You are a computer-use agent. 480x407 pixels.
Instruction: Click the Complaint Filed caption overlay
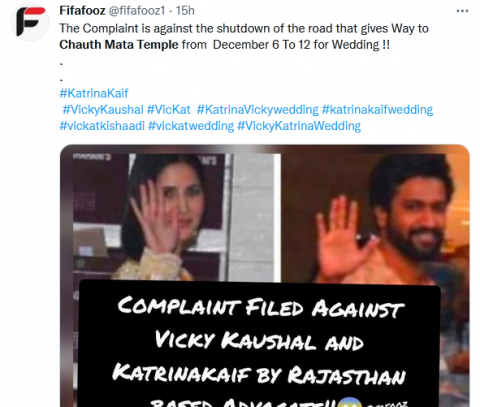(260, 343)
